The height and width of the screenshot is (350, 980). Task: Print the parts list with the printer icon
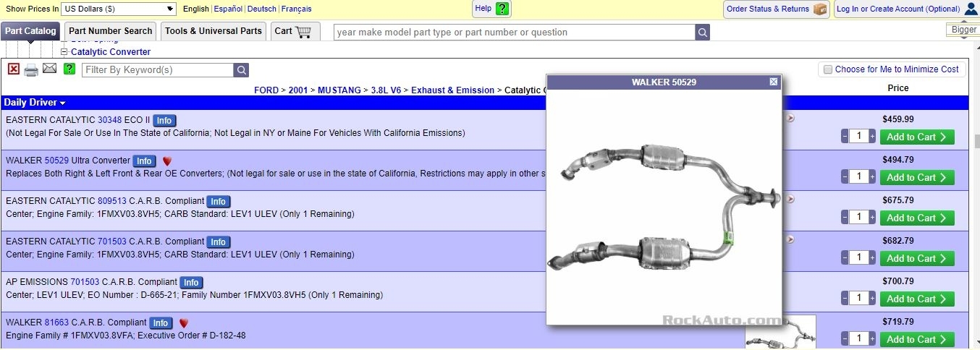click(x=31, y=69)
